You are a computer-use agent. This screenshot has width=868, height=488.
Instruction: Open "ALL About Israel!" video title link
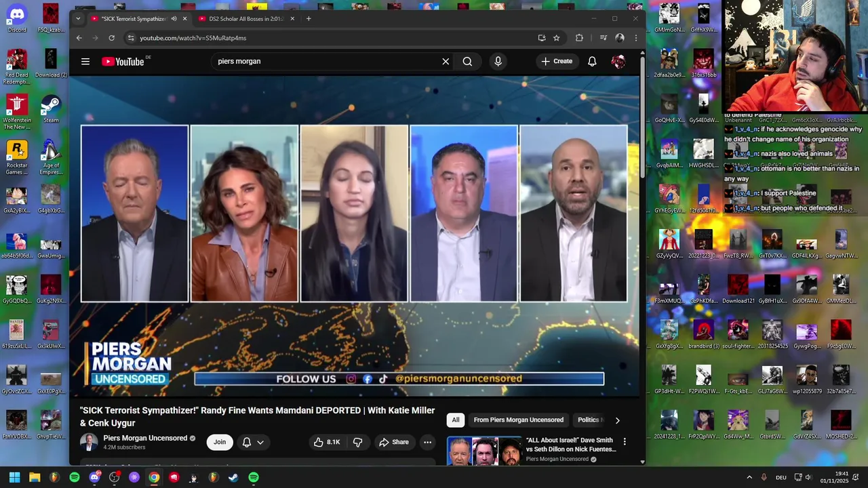pos(571,445)
